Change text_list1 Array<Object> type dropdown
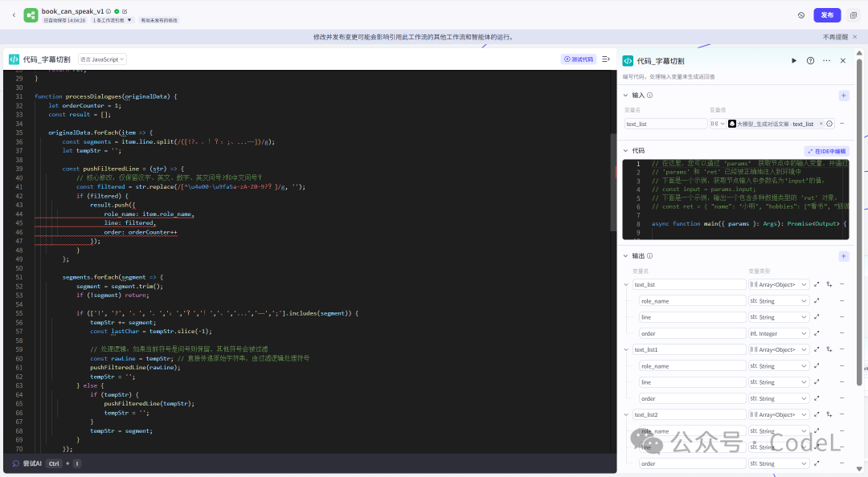 coord(779,350)
